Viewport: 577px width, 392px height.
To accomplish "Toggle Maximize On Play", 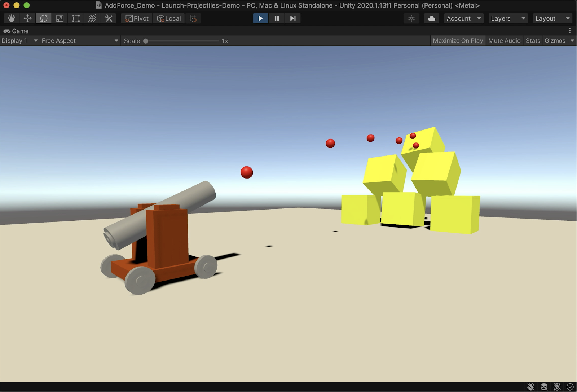I will [x=458, y=41].
